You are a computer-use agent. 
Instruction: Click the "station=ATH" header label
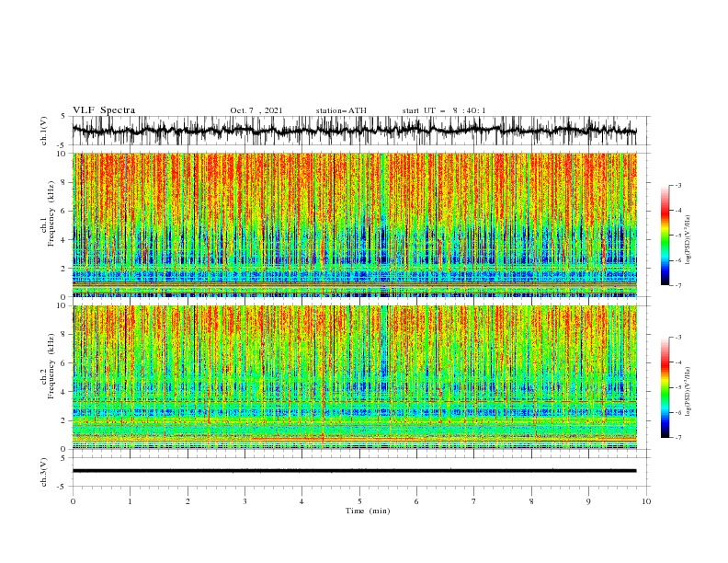point(341,110)
